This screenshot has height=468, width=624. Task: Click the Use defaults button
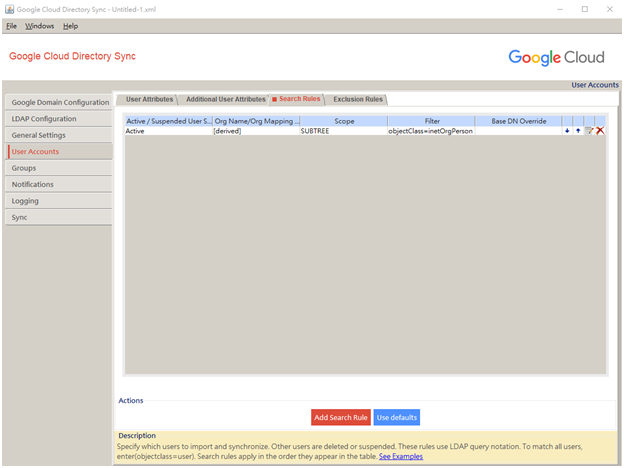point(396,417)
